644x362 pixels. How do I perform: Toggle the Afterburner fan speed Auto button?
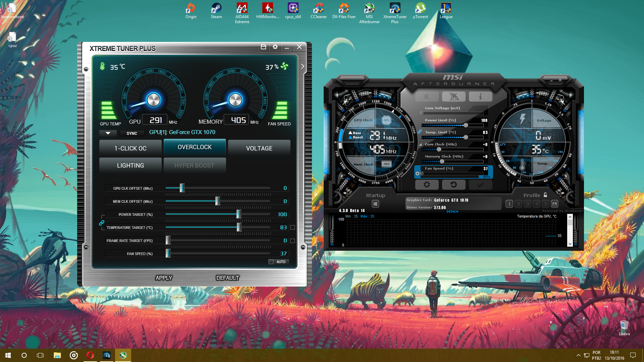pos(486,177)
